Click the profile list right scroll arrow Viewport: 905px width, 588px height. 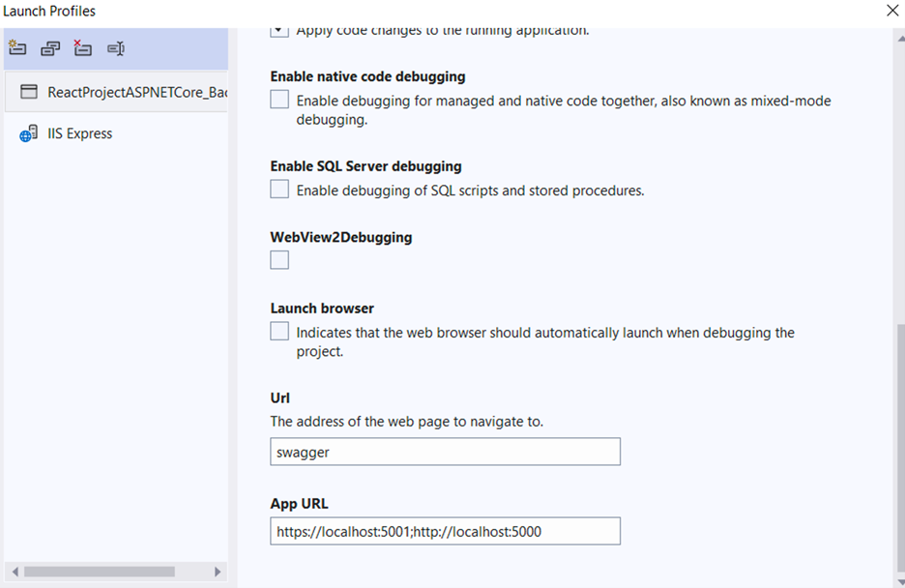click(218, 572)
